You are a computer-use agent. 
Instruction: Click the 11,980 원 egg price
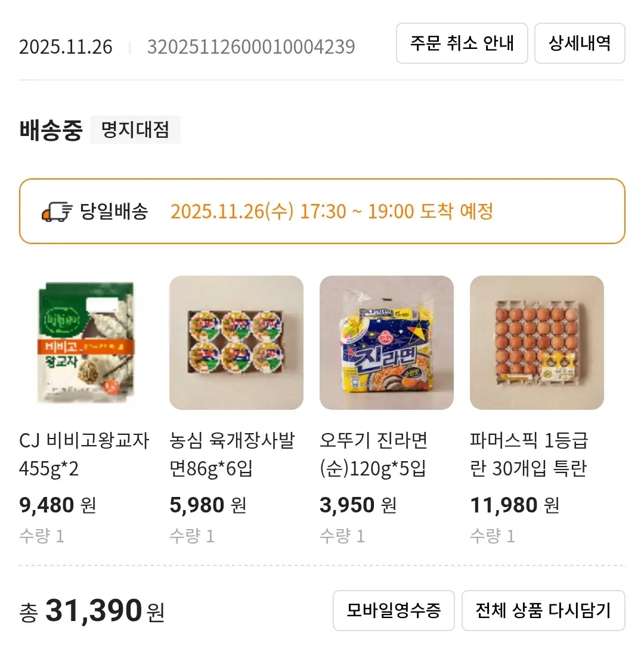click(515, 505)
